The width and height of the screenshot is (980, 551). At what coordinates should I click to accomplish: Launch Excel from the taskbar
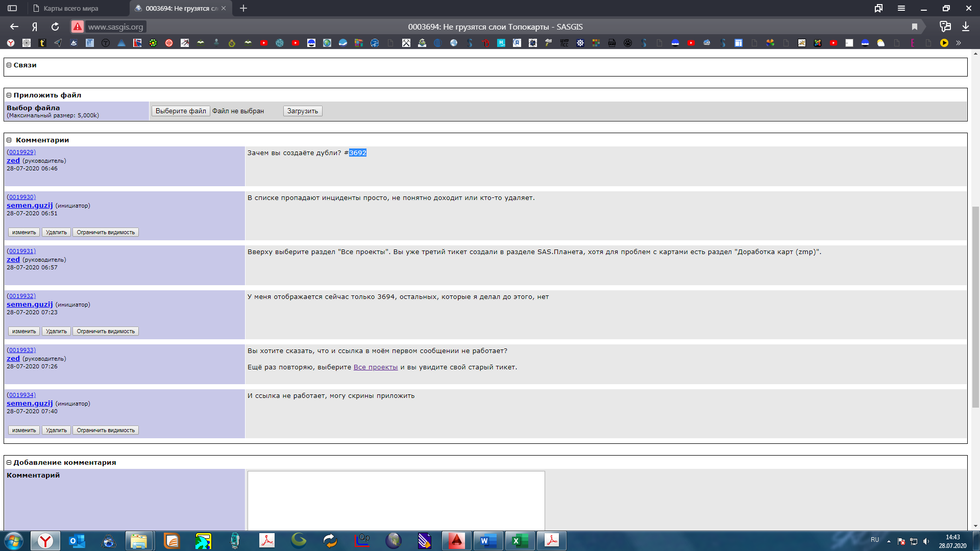point(520,541)
